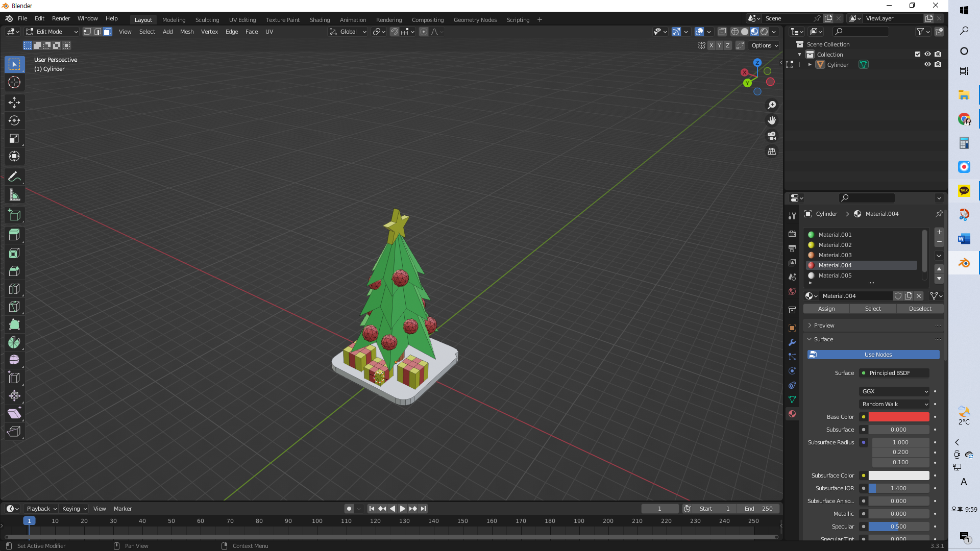Screen dimensions: 980x551
Task: Open GGX distribution dropdown
Action: click(x=894, y=391)
